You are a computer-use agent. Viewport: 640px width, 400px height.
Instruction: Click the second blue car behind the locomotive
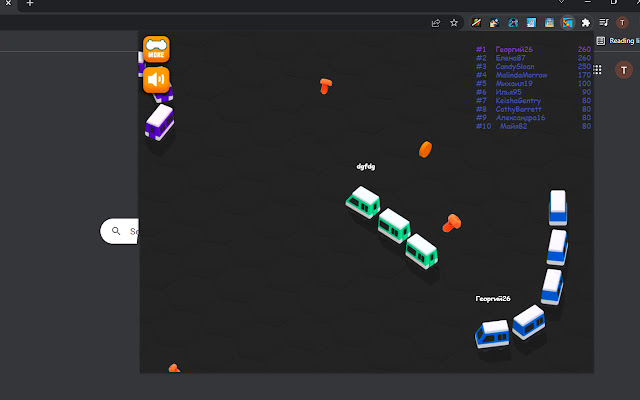(x=529, y=322)
